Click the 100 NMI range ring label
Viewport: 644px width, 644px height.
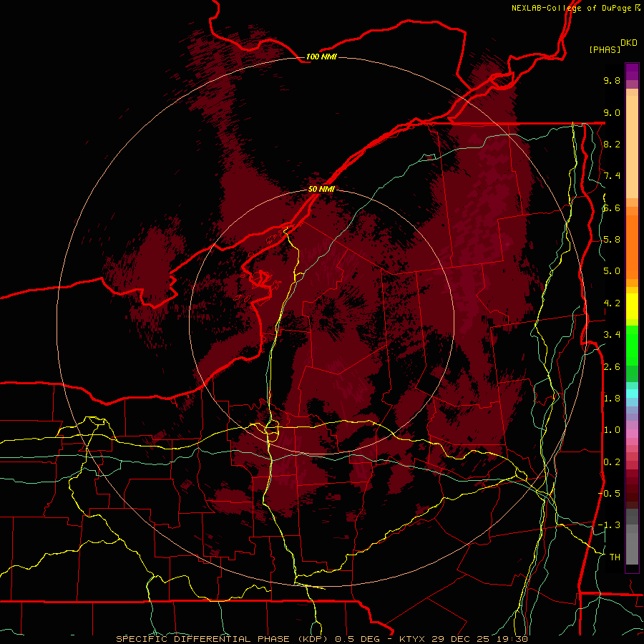point(321,57)
